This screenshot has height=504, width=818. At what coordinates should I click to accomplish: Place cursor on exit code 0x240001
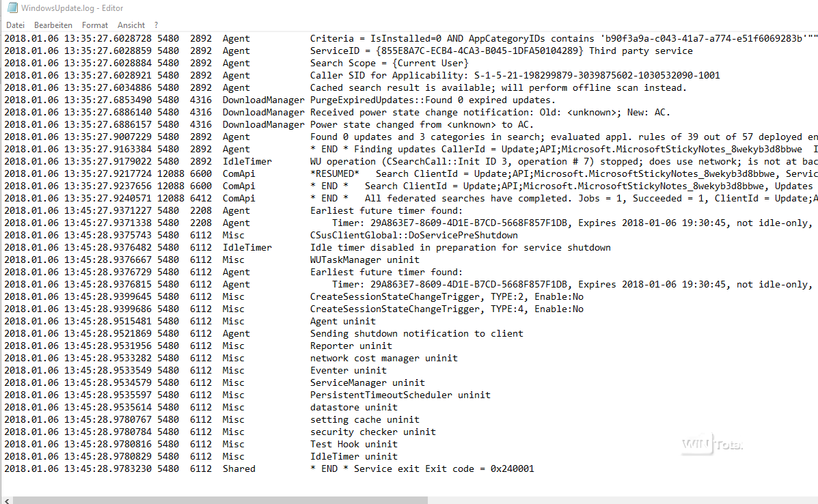point(506,469)
